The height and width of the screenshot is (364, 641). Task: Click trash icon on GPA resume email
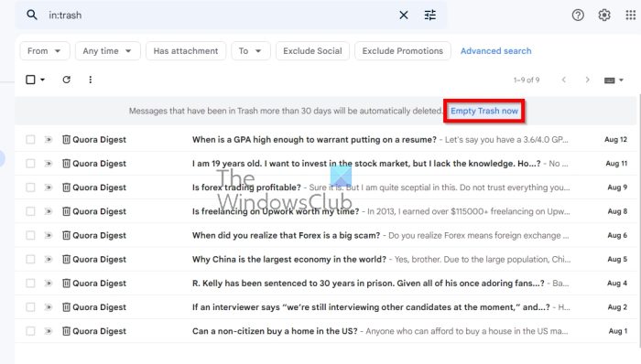[66, 140]
